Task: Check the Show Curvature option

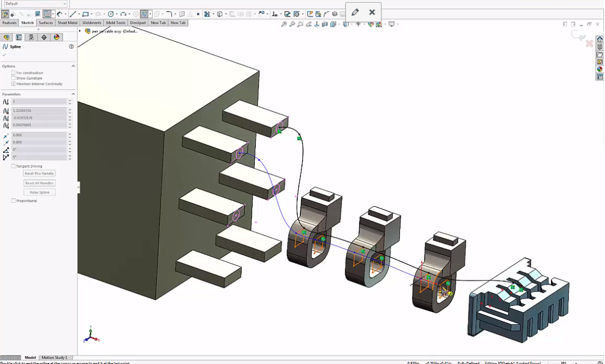Action: pos(14,78)
